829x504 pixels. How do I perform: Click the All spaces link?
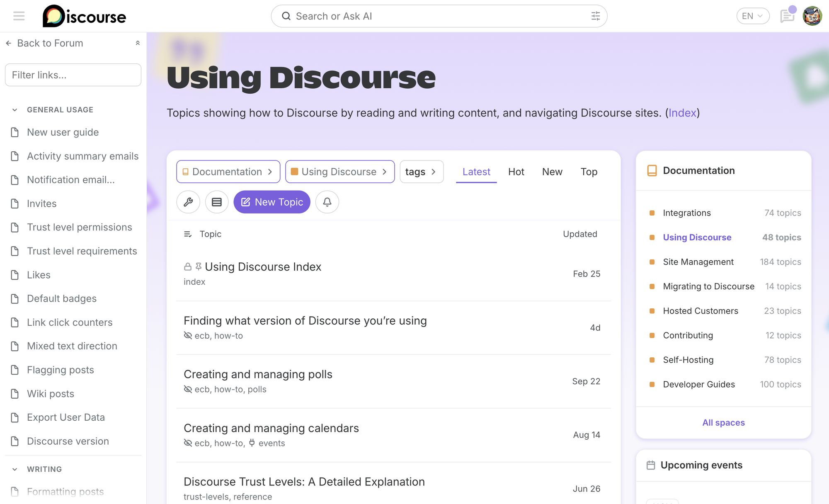(723, 423)
